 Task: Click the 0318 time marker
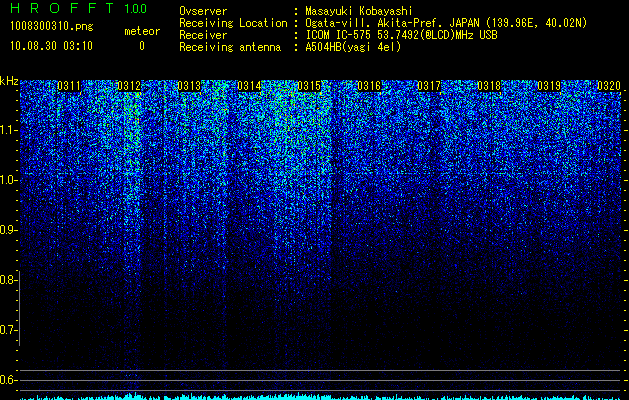click(489, 86)
